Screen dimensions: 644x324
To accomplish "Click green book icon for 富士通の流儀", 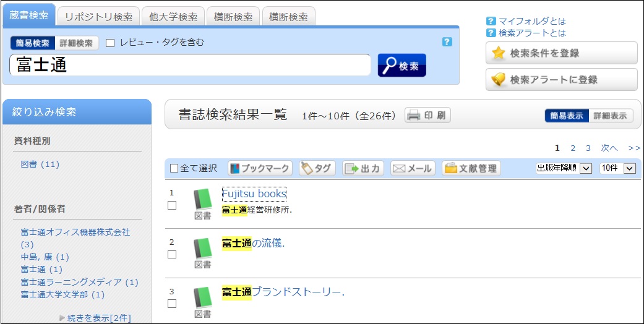I will pyautogui.click(x=202, y=249).
